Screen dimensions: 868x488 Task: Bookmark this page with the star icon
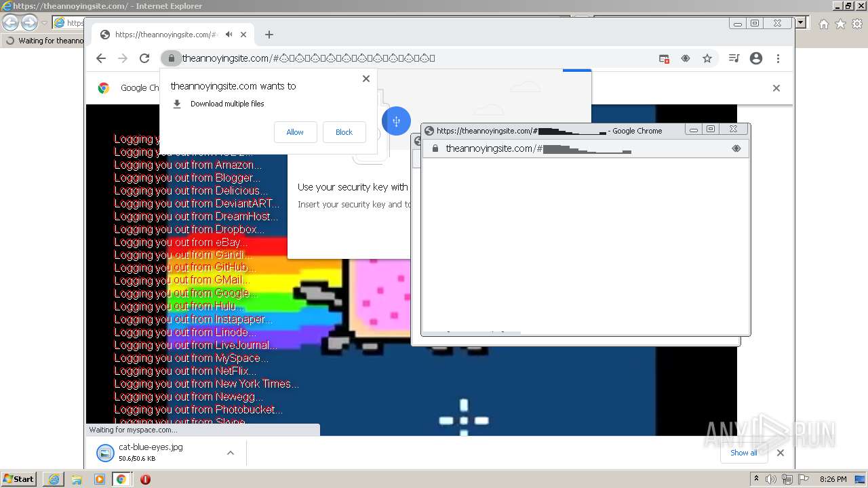pyautogui.click(x=707, y=58)
